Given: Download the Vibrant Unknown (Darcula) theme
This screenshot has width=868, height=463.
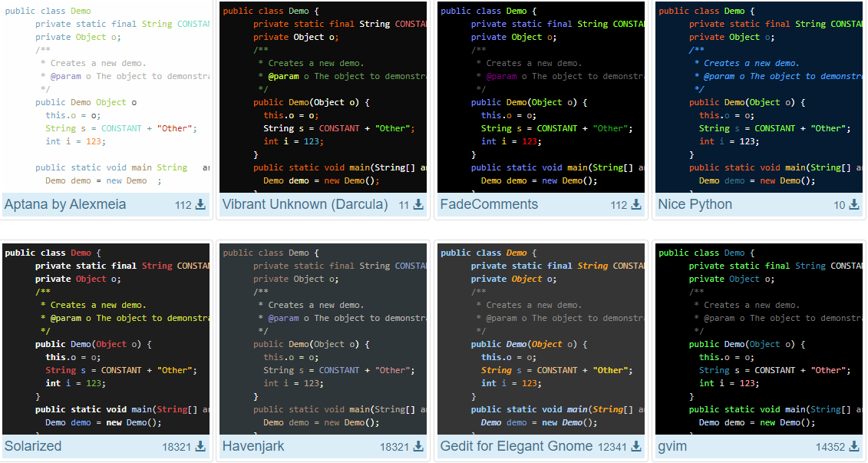Looking at the screenshot, I should pos(418,205).
